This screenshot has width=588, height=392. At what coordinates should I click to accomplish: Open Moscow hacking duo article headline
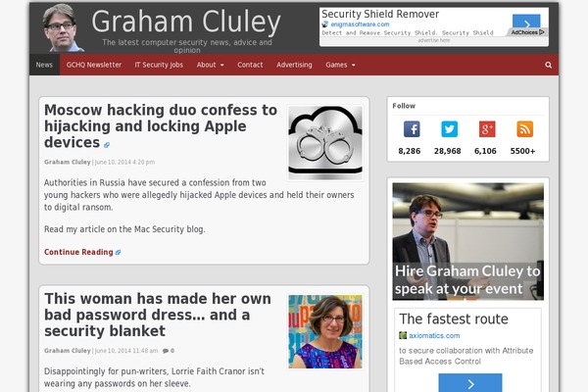tap(161, 126)
